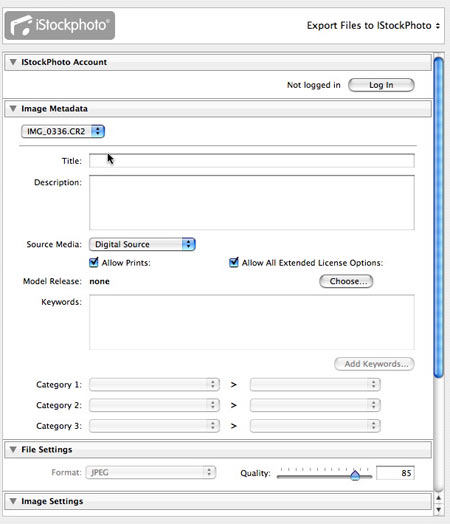Click the scrollbar up arrow
The image size is (450, 524).
point(439,498)
